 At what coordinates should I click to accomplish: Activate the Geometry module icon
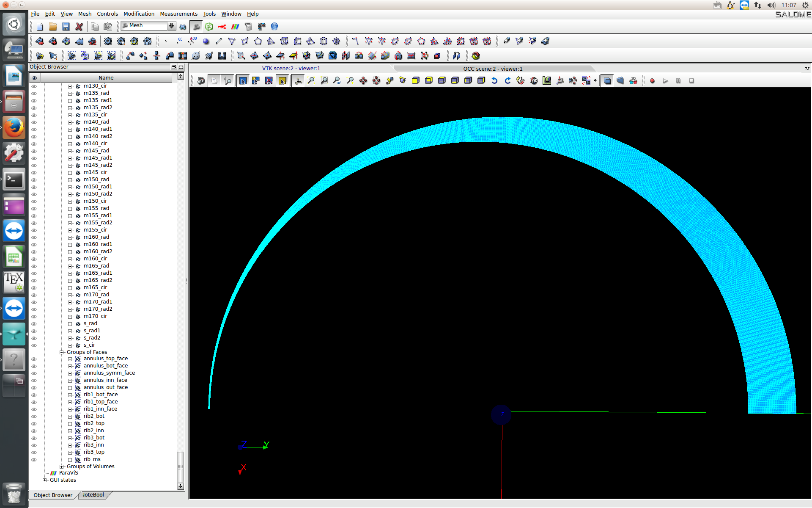click(x=209, y=27)
